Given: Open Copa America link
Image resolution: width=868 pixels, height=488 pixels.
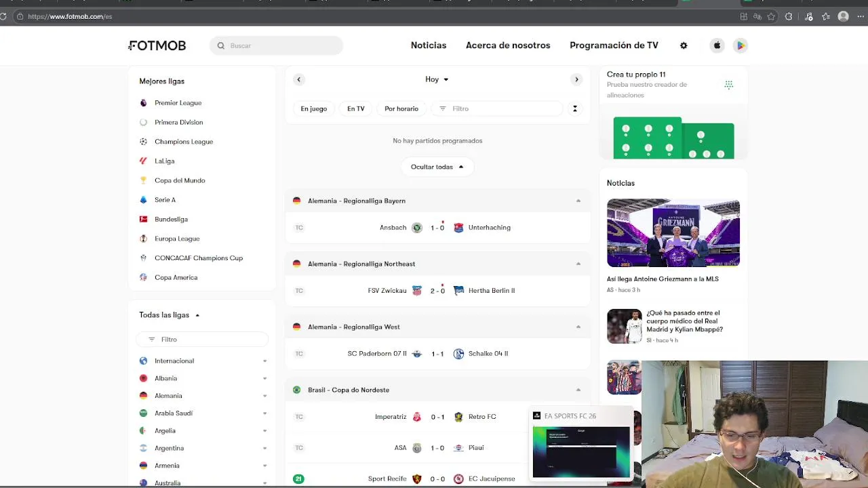Looking at the screenshot, I should [176, 278].
